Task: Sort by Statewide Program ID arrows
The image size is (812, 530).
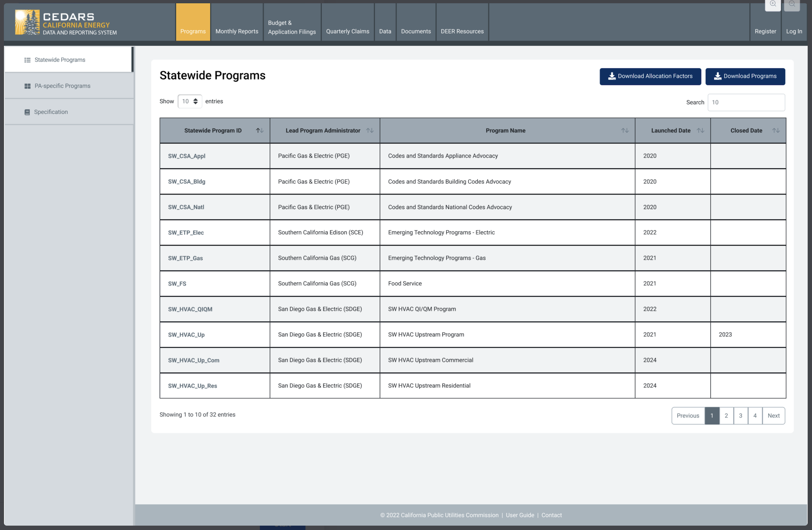Action: click(x=260, y=130)
